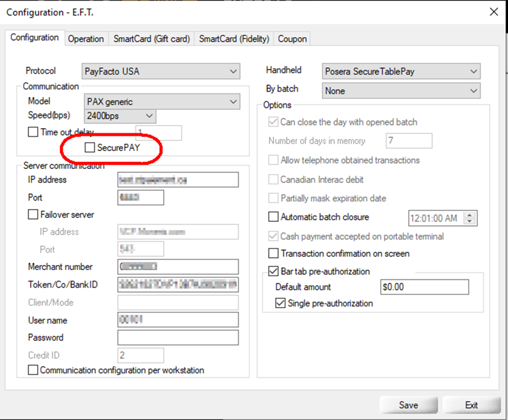508x420 pixels.
Task: Click the Token/Co/BankID input field
Action: tap(178, 285)
